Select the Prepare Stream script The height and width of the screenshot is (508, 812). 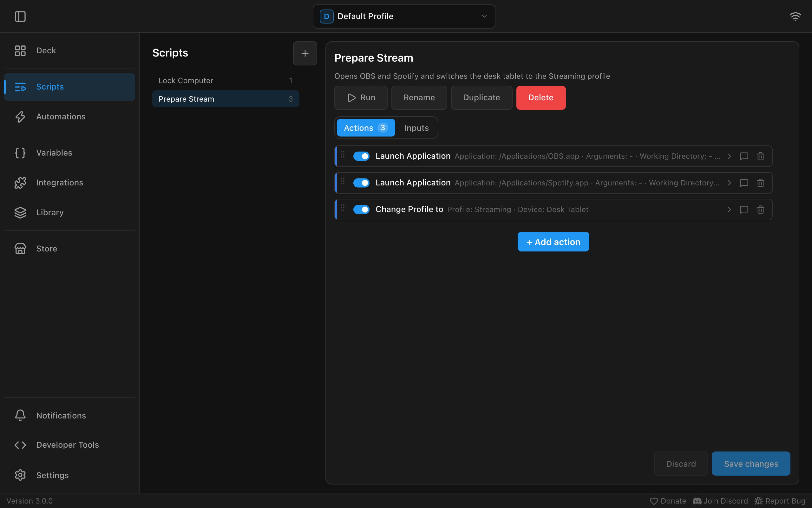pos(226,99)
